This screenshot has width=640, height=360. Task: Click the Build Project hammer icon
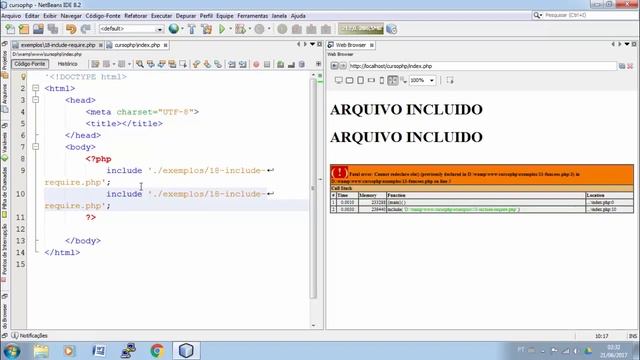(192, 29)
